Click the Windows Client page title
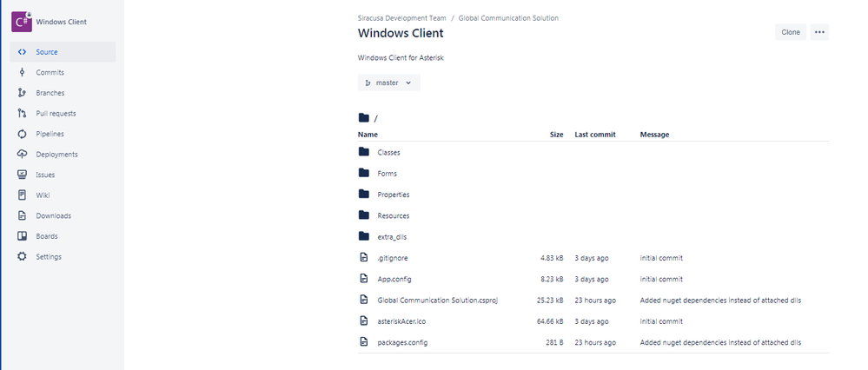This screenshot has height=370, width=868. tap(401, 33)
